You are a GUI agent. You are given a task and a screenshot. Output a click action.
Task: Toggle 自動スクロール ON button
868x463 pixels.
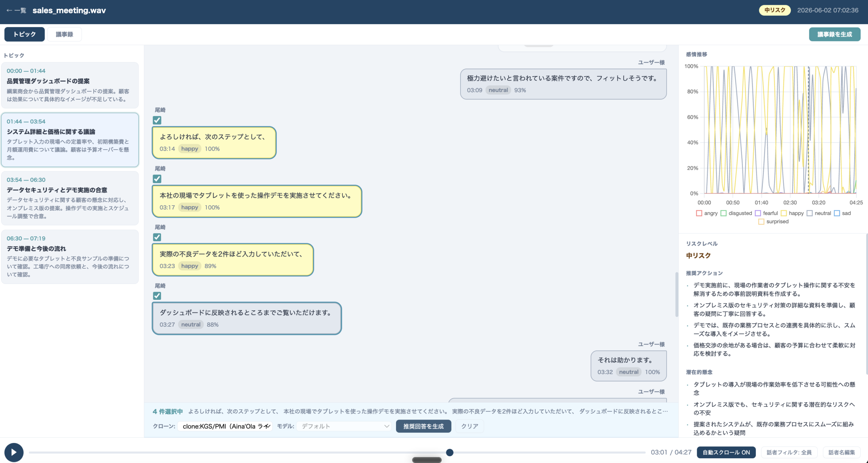pos(726,452)
